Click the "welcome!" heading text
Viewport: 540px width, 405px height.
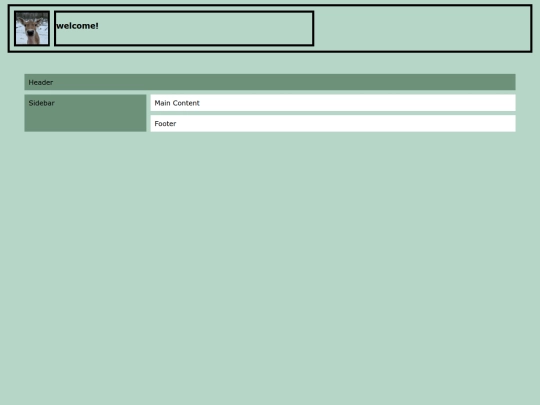[77, 26]
